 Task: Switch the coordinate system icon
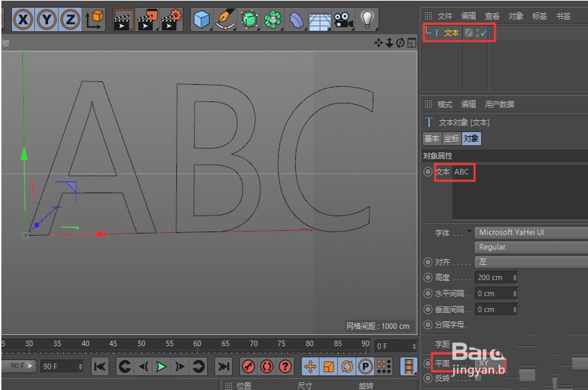point(94,19)
